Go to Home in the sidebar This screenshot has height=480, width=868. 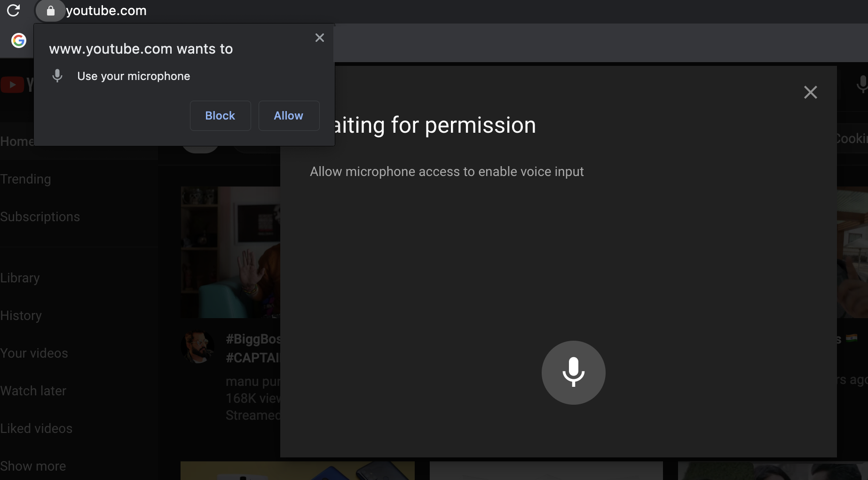click(x=18, y=141)
